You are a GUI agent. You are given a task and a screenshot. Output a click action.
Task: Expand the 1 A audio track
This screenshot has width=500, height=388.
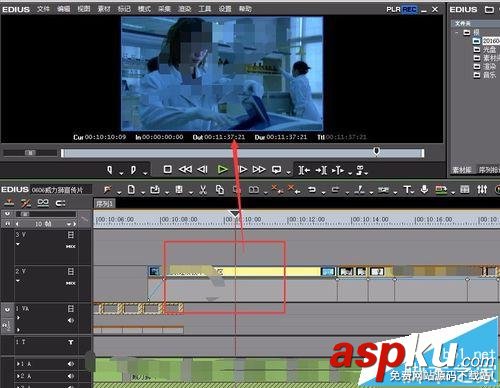18,364
